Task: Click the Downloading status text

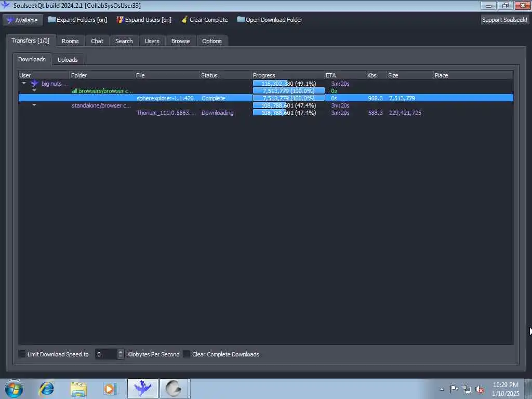Action: click(218, 113)
